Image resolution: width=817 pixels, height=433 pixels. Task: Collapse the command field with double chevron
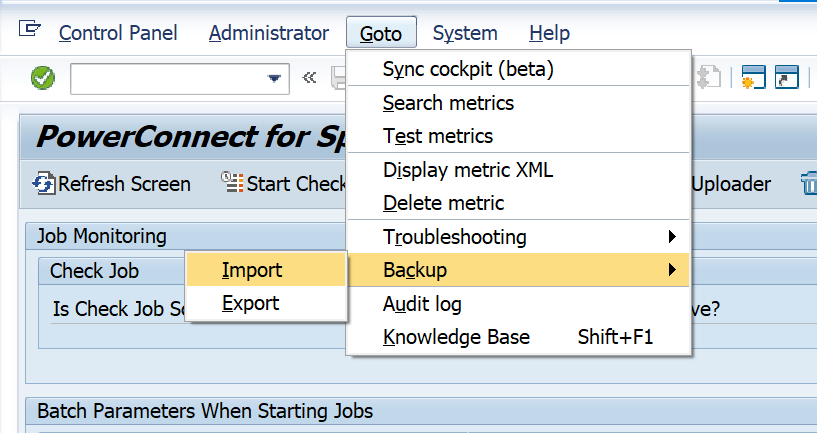pyautogui.click(x=309, y=78)
